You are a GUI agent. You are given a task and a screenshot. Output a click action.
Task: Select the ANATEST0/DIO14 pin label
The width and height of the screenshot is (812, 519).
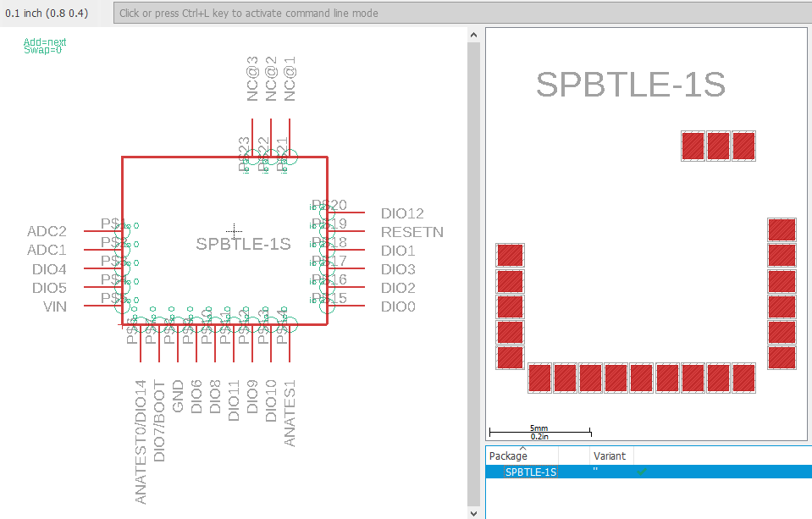coord(141,442)
